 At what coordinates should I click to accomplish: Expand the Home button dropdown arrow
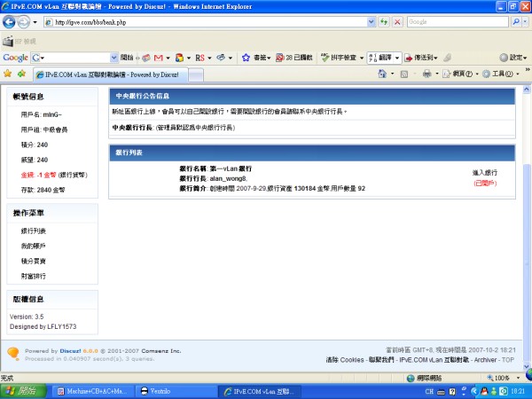(x=392, y=74)
